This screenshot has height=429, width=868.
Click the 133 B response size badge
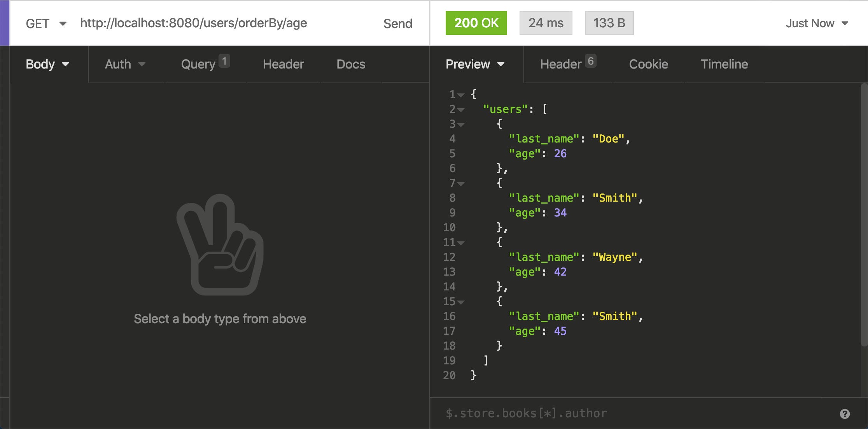coord(609,23)
